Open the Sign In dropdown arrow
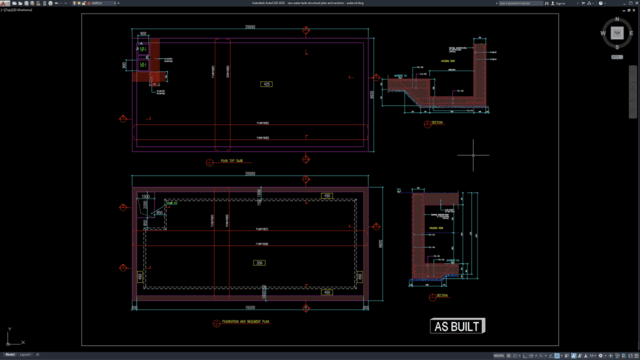This screenshot has width=640, height=360. pos(578,3)
